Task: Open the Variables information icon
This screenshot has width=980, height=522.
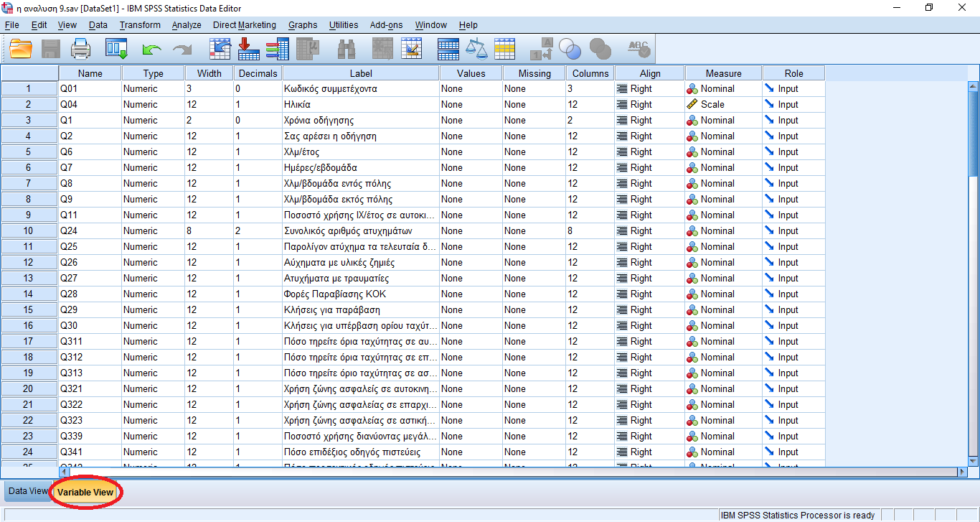Action: tap(277, 49)
